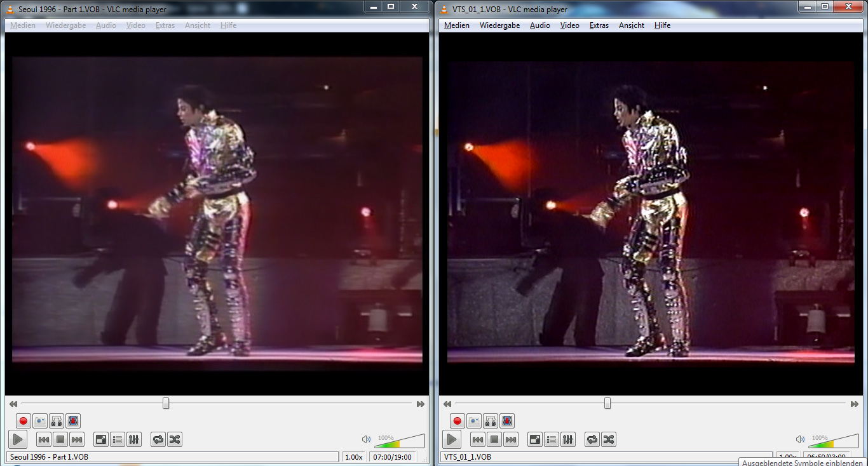This screenshot has height=466, width=868.
Task: Stop playback in the VTS_01_1.VOB window
Action: click(494, 439)
